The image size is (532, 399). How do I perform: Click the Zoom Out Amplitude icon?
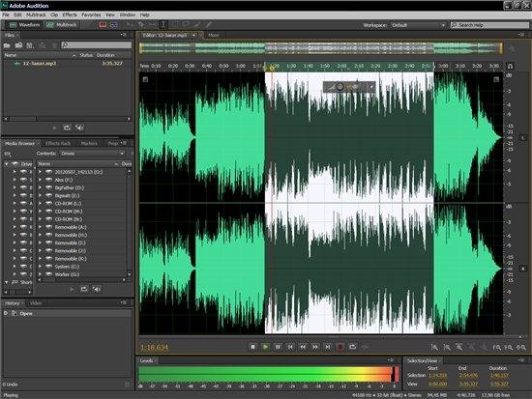[447, 347]
